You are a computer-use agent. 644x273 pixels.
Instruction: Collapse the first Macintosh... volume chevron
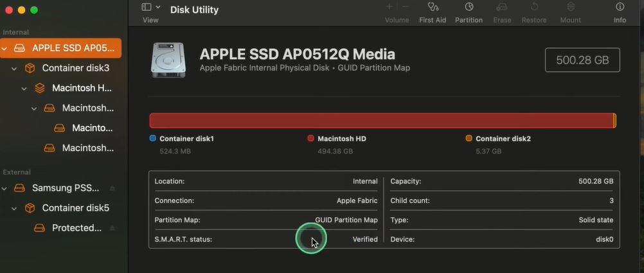pos(35,109)
